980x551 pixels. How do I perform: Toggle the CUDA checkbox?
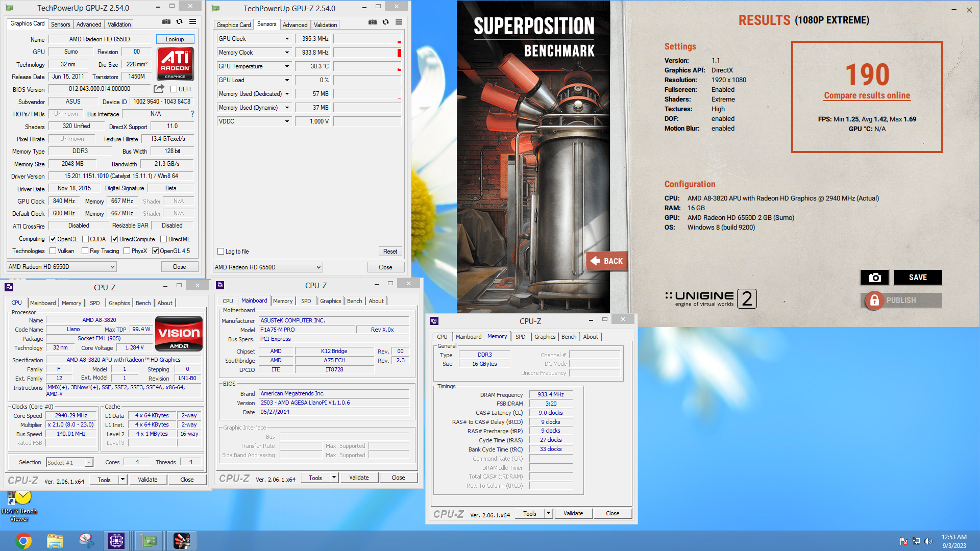[x=85, y=239]
